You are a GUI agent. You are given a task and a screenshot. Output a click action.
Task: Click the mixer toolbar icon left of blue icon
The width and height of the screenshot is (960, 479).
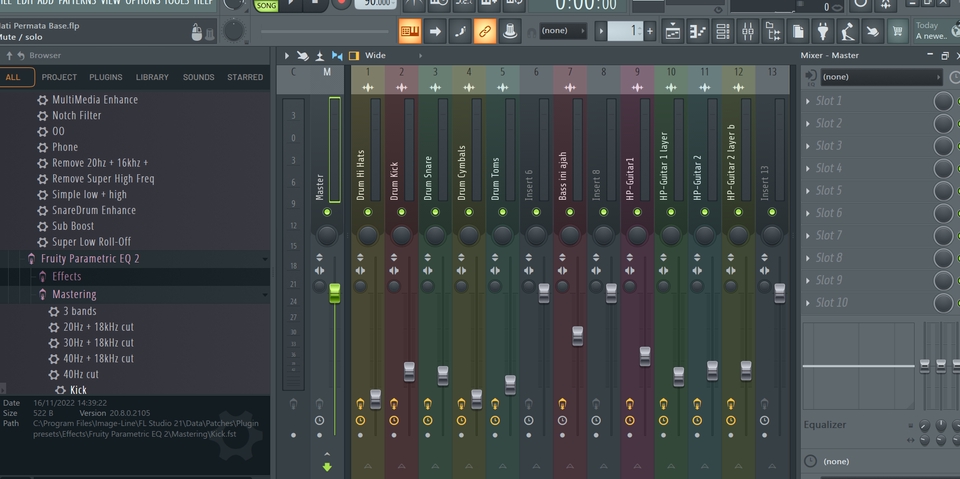320,56
